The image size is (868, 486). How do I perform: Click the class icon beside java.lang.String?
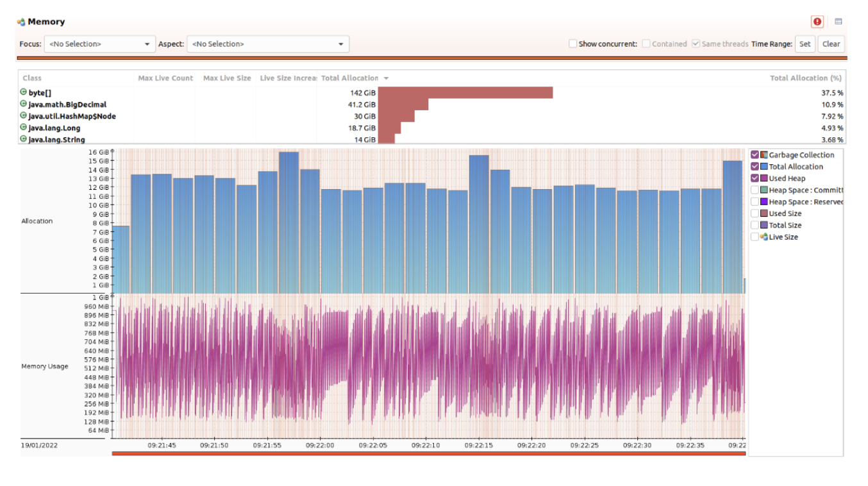click(24, 139)
